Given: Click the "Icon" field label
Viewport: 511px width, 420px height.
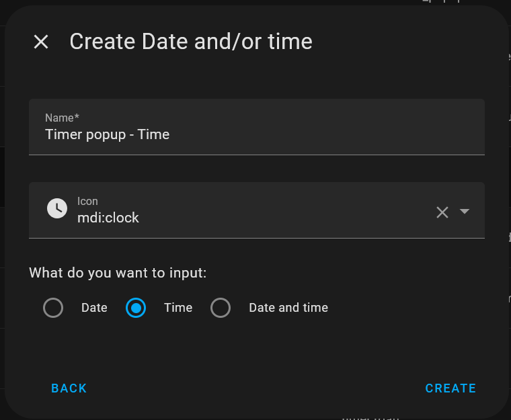Looking at the screenshot, I should coord(87,201).
